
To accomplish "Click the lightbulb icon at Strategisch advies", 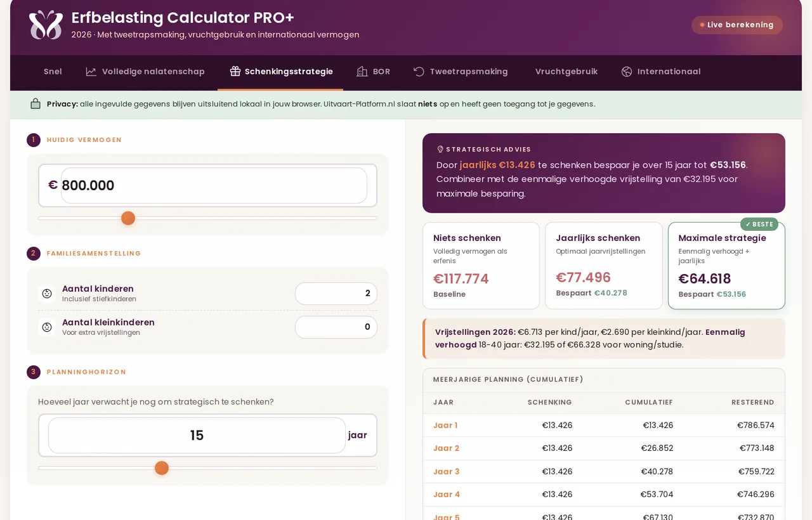I will 440,150.
